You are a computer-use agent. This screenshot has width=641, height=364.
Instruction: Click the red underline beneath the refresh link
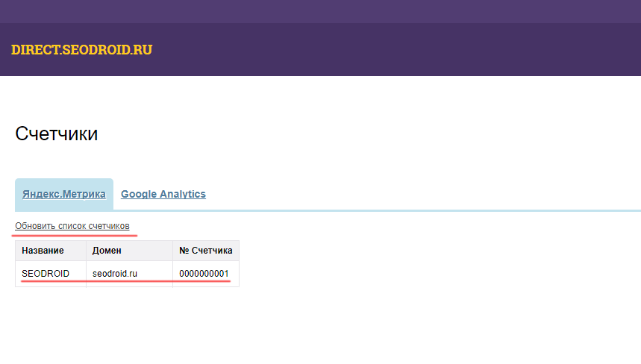pyautogui.click(x=75, y=234)
